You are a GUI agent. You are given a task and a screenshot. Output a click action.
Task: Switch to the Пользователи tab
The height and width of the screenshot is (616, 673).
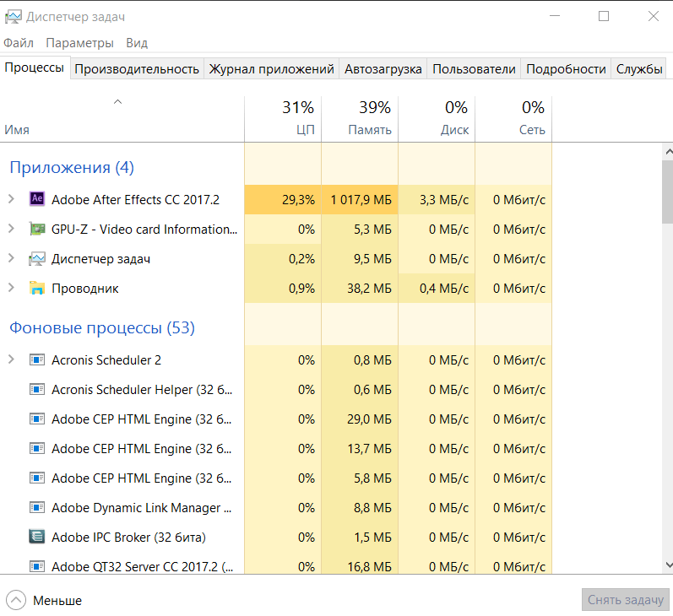point(474,69)
